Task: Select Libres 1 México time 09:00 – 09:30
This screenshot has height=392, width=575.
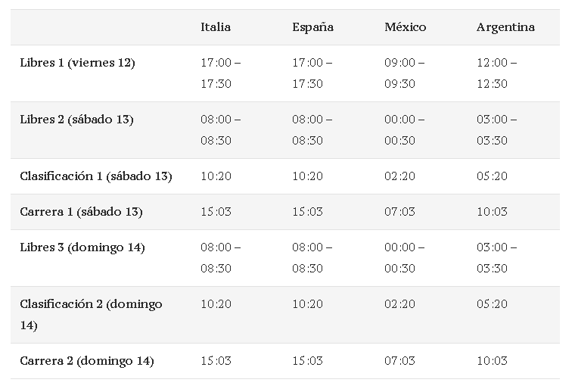Action: coord(405,73)
